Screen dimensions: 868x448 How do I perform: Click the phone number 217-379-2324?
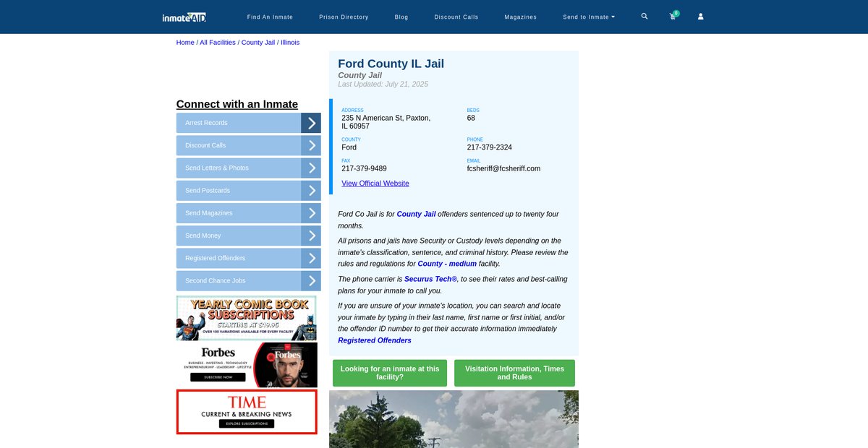pyautogui.click(x=490, y=147)
